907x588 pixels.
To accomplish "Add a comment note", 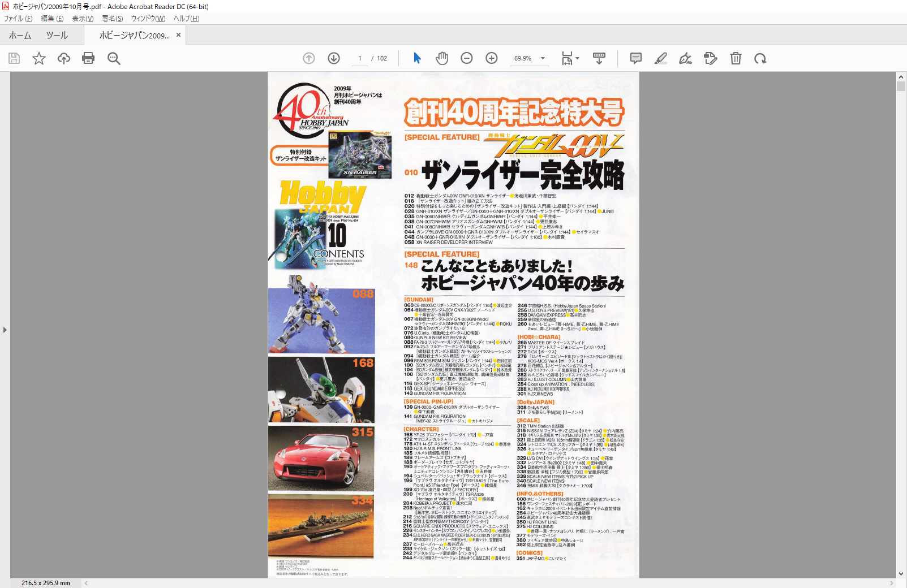I will 636,58.
